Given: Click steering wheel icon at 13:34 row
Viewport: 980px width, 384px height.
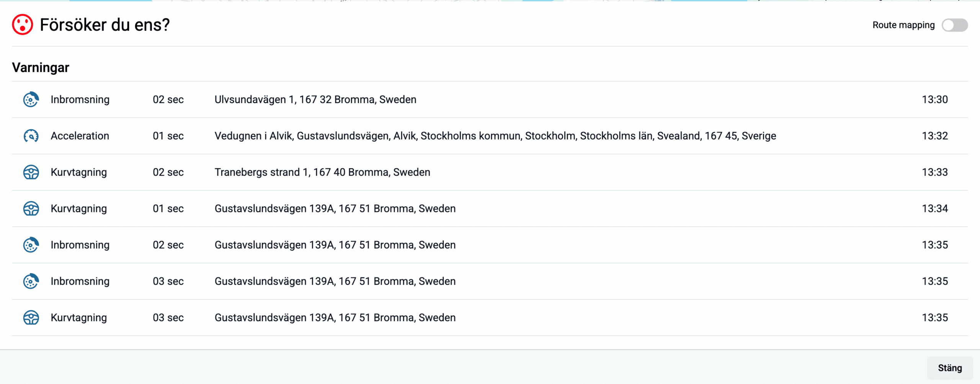Looking at the screenshot, I should click(x=31, y=209).
